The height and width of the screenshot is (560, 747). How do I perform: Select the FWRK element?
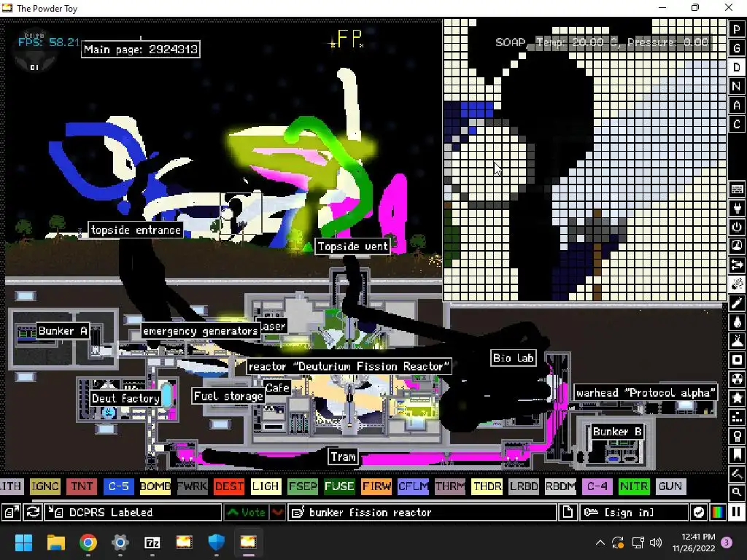[192, 486]
